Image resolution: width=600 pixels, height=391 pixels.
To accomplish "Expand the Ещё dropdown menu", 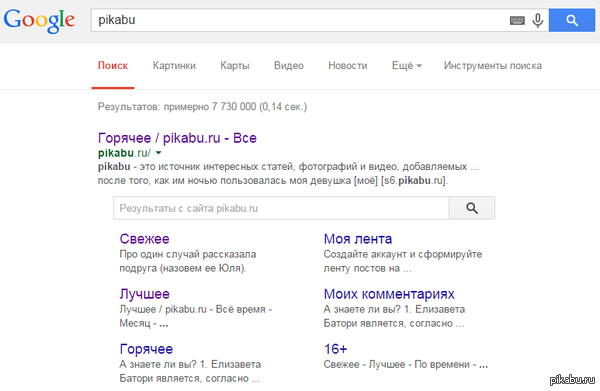I will point(406,66).
